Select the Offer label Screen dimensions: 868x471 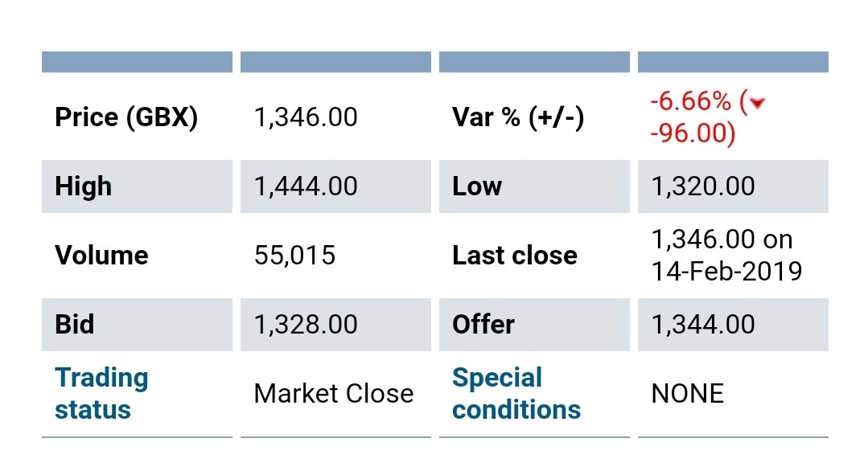483,325
